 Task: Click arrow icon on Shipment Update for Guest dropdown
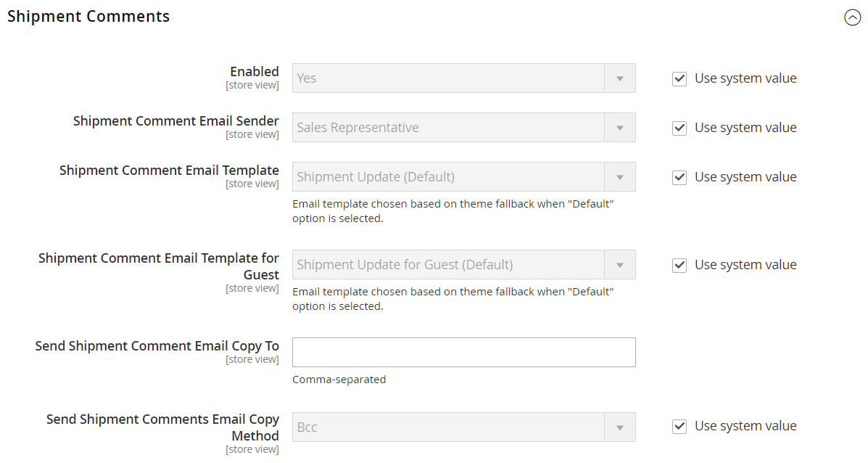(x=620, y=265)
